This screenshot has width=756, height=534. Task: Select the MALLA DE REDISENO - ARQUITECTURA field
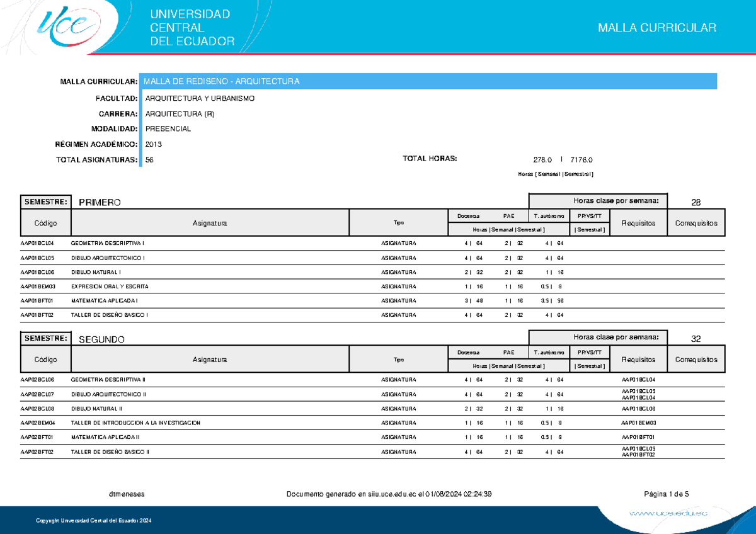tap(430, 81)
